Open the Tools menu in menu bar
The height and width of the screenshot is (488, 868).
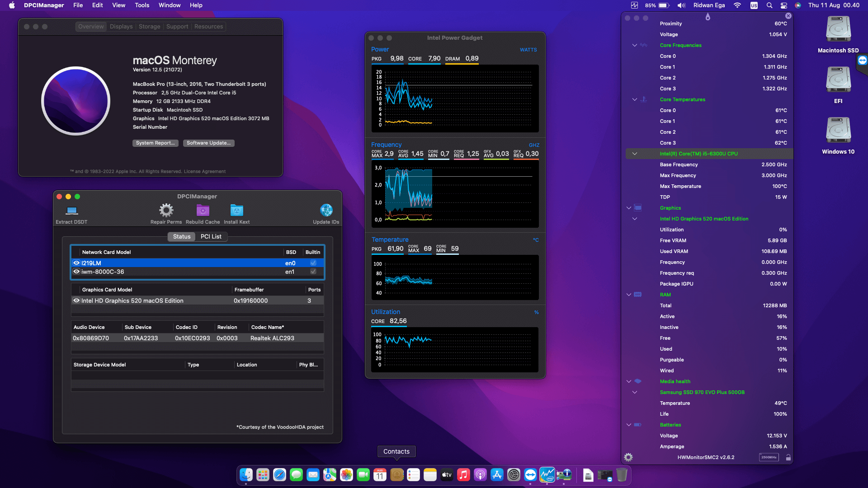pyautogui.click(x=142, y=5)
